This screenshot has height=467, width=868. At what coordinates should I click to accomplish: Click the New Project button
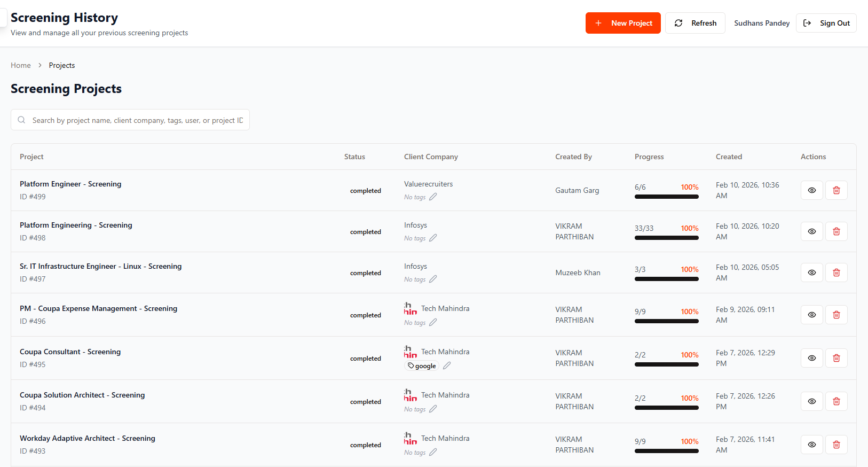pos(623,23)
